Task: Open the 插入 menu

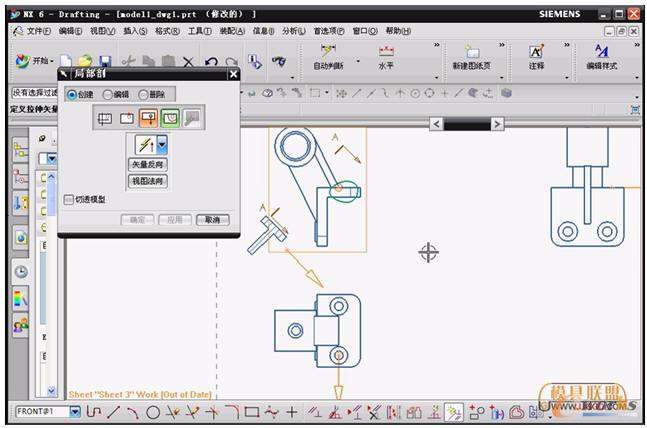Action: click(x=135, y=31)
